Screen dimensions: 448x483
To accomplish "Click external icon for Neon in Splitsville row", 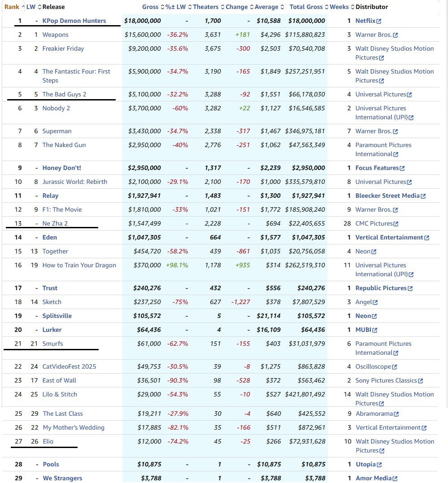I will (x=374, y=316).
